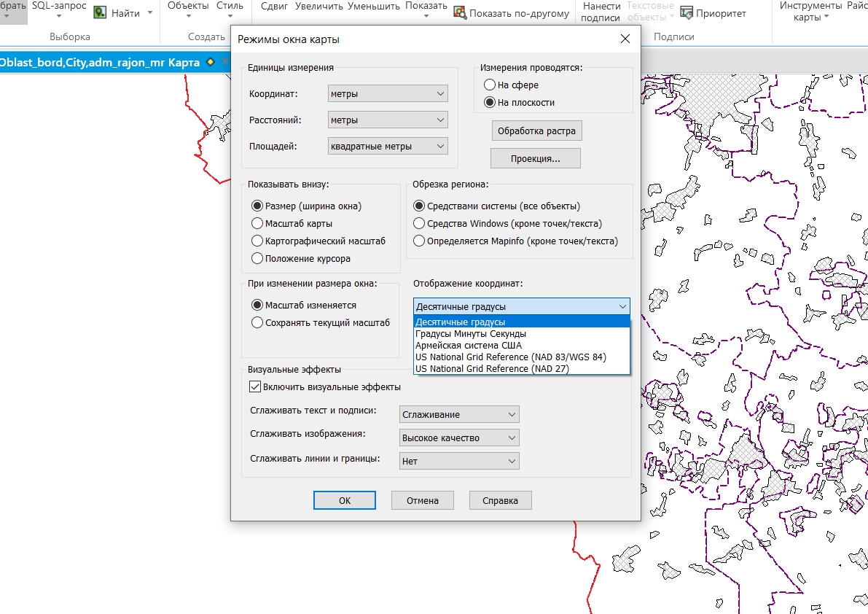Select Размер (ширина окна) option

257,206
